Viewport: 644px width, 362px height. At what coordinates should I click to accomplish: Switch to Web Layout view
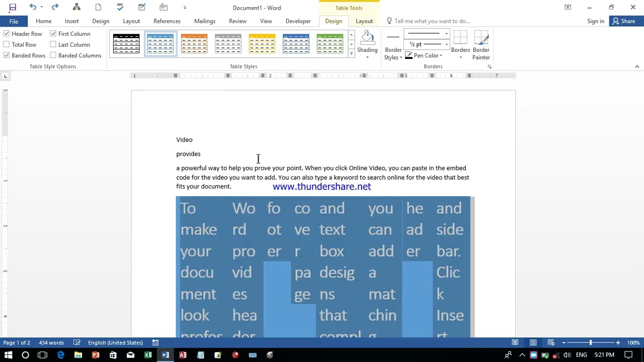click(x=551, y=342)
